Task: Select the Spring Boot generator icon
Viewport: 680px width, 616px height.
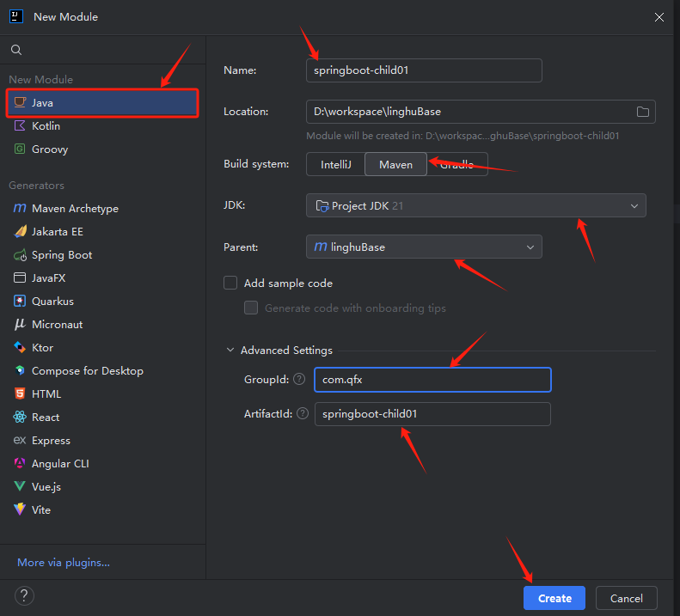Action: point(19,255)
